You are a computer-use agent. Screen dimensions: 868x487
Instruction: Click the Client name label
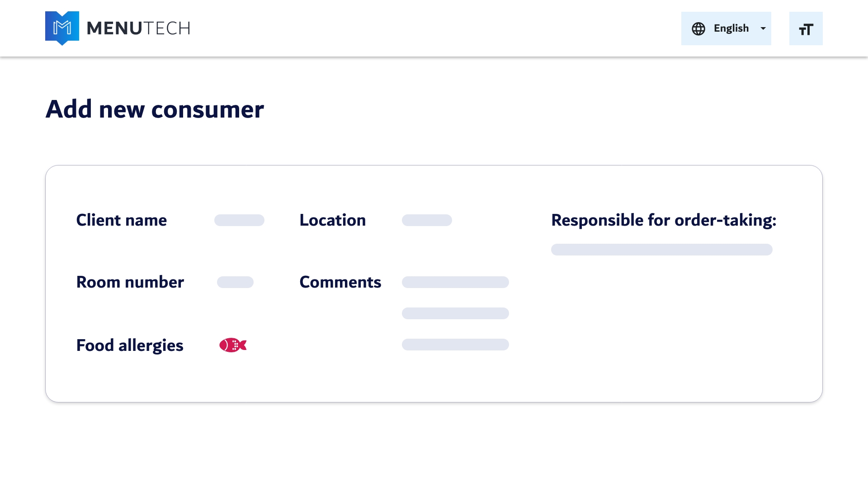pos(121,220)
